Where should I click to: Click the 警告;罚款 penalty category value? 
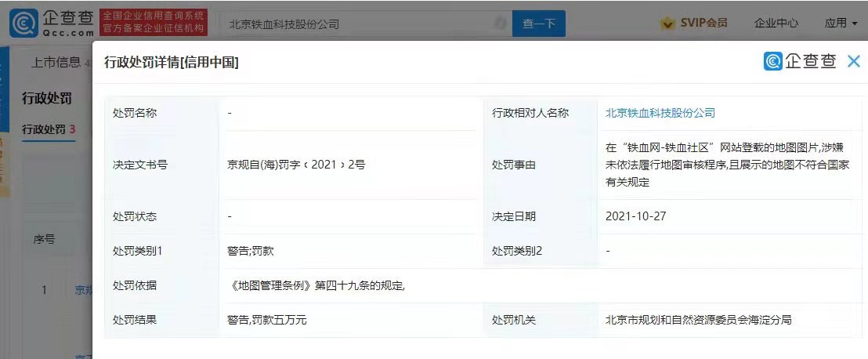[x=250, y=251]
